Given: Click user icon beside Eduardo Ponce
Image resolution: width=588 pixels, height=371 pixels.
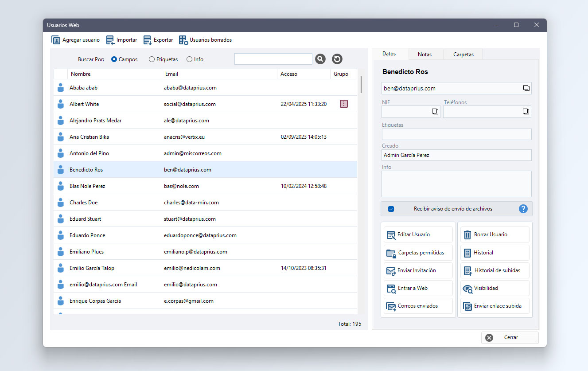Looking at the screenshot, I should point(61,235).
